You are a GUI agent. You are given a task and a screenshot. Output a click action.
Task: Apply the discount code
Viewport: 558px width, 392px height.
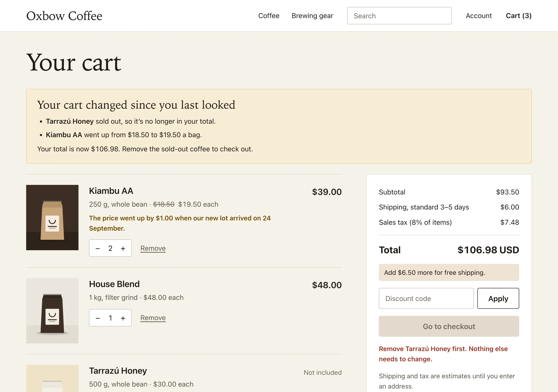pyautogui.click(x=498, y=298)
